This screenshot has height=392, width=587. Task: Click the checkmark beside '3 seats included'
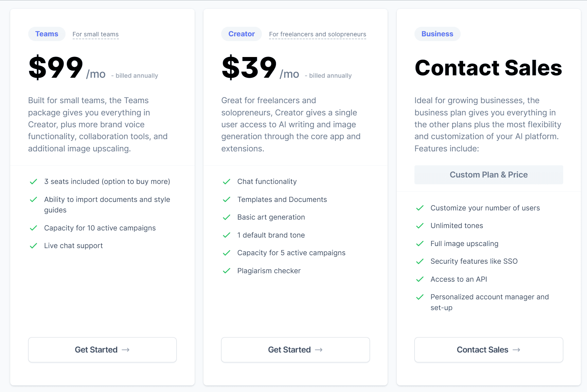pyautogui.click(x=33, y=182)
